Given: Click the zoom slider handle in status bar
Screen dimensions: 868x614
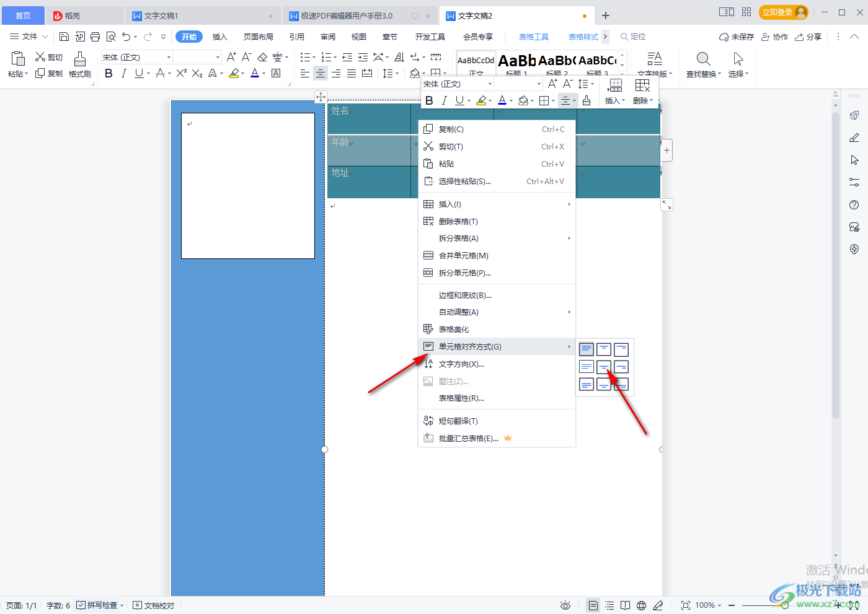Looking at the screenshot, I should click(x=785, y=605).
